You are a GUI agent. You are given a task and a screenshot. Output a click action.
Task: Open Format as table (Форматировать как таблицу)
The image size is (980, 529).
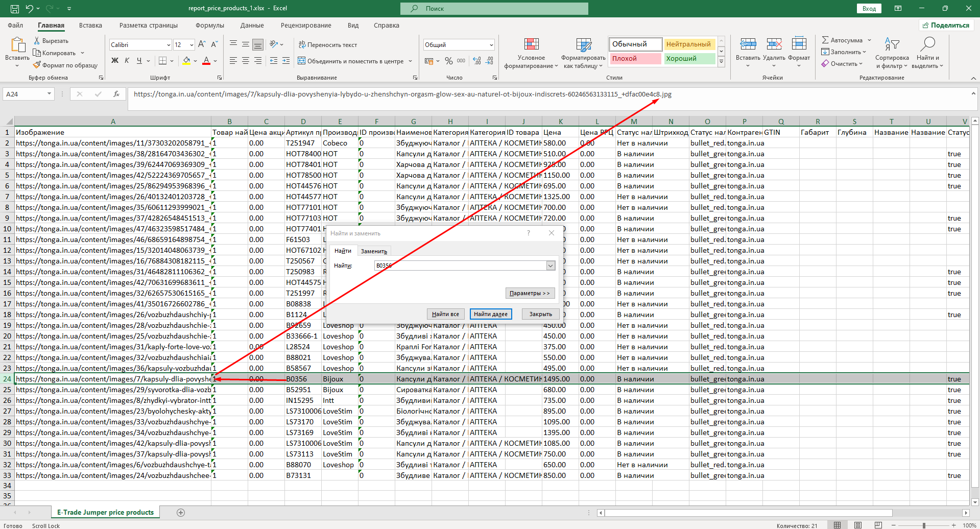click(x=583, y=53)
